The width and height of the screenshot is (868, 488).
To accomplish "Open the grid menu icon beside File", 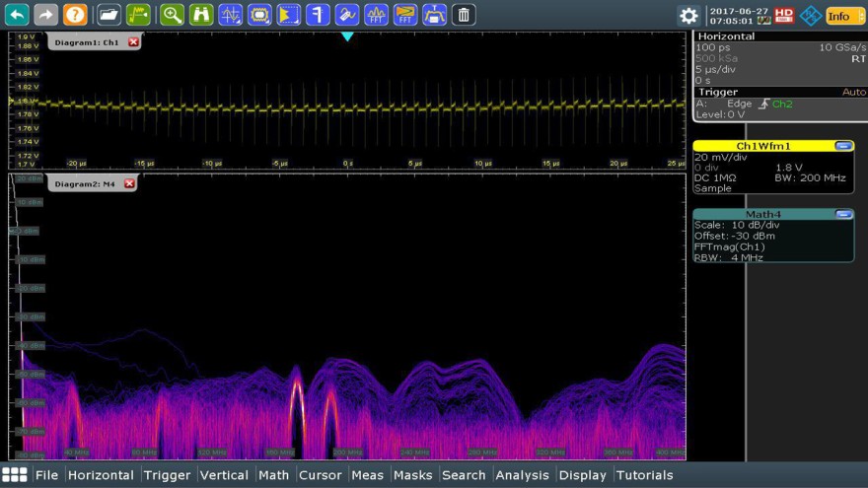I will (x=15, y=475).
